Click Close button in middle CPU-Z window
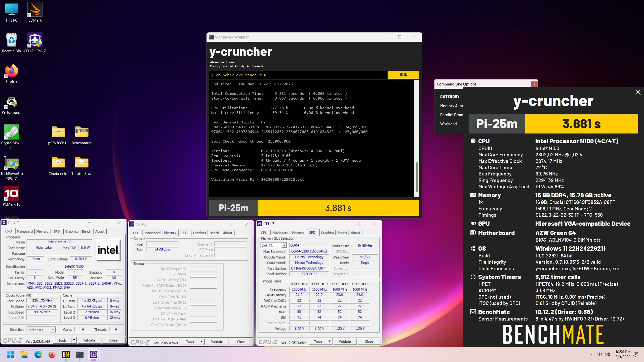 click(241, 342)
